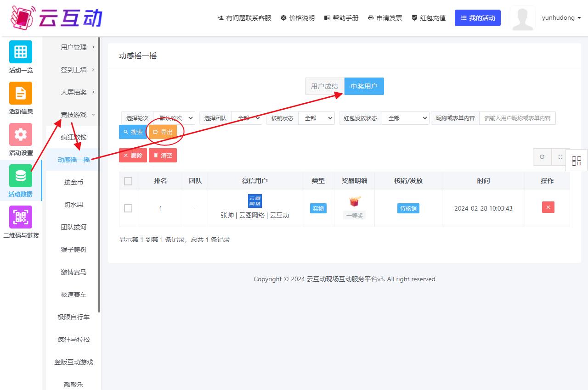This screenshot has height=390, width=588.
Task: Switch to the 中奖用户 tab
Action: tap(364, 86)
